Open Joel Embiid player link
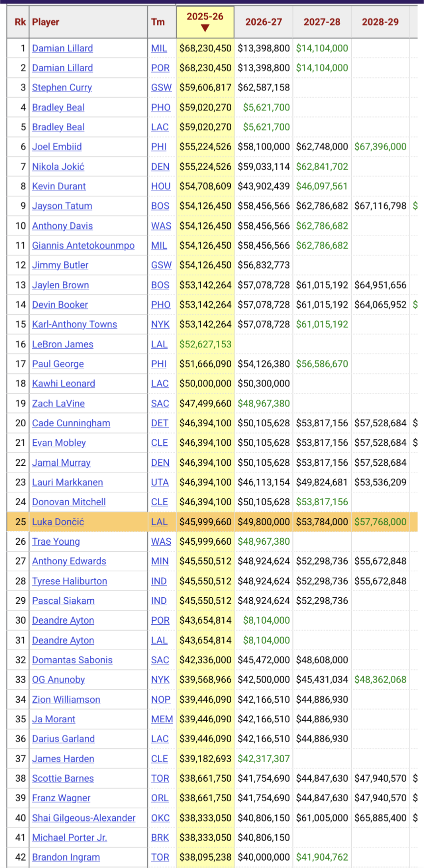 coord(57,147)
